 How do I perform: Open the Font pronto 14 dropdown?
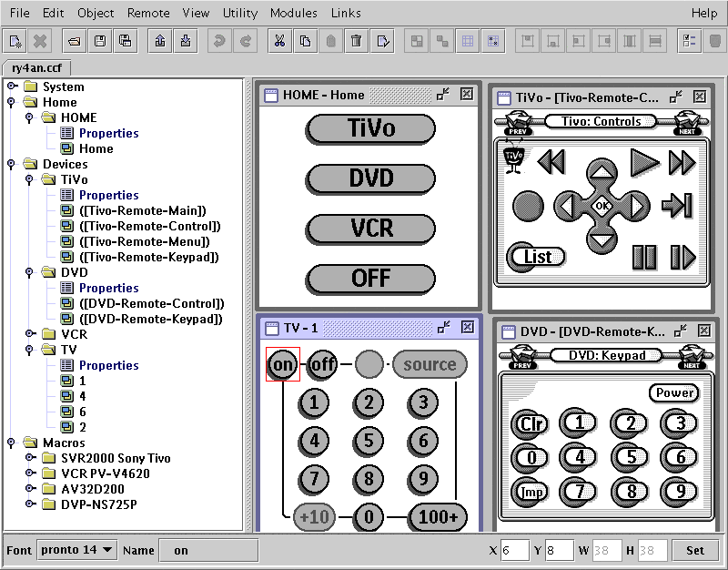coord(77,550)
